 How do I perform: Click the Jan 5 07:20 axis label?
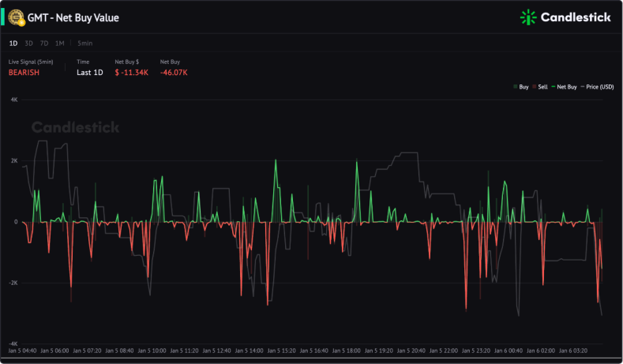click(87, 351)
